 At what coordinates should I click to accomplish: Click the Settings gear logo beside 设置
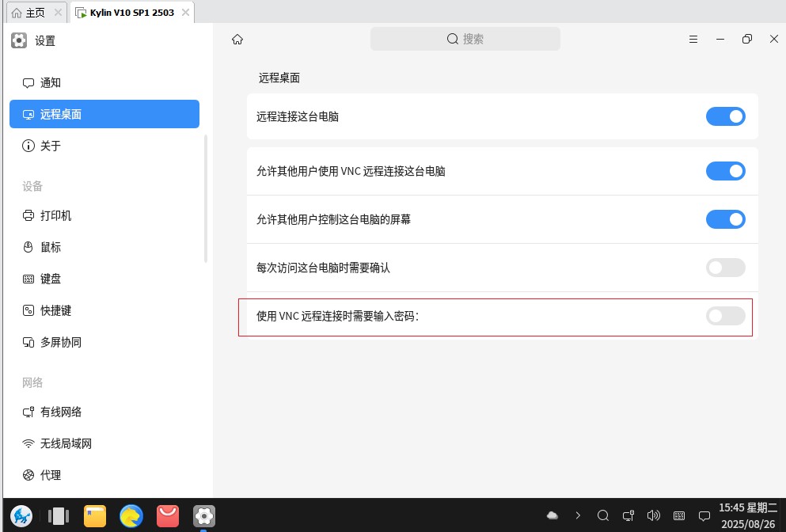click(19, 40)
